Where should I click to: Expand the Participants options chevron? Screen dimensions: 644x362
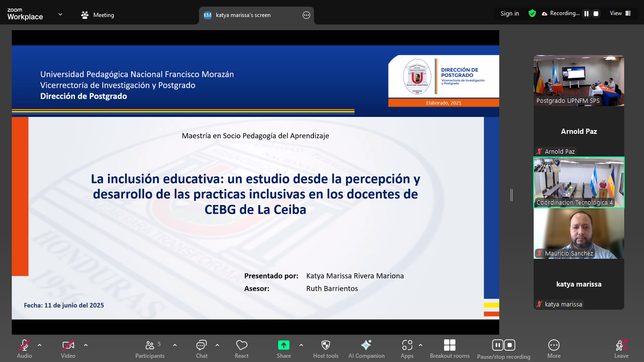tap(175, 345)
